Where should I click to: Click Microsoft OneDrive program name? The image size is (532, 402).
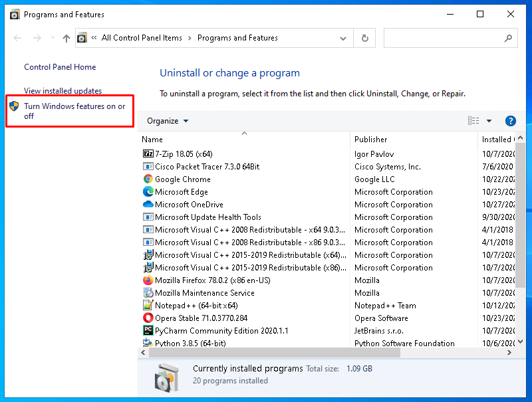click(189, 205)
